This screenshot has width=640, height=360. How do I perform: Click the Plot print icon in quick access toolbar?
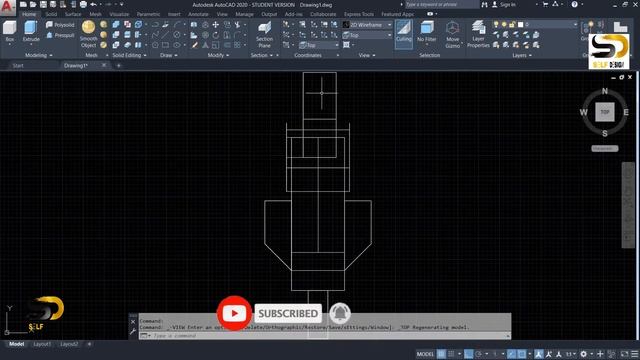pos(83,4)
